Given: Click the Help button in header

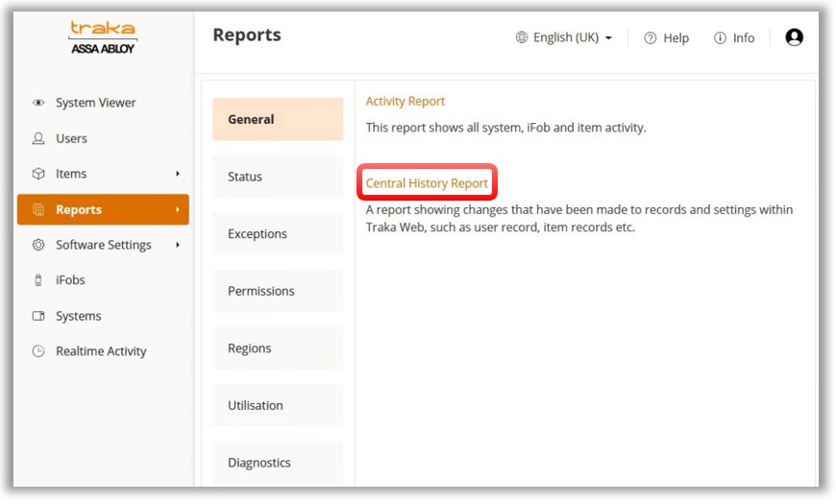Looking at the screenshot, I should 667,37.
